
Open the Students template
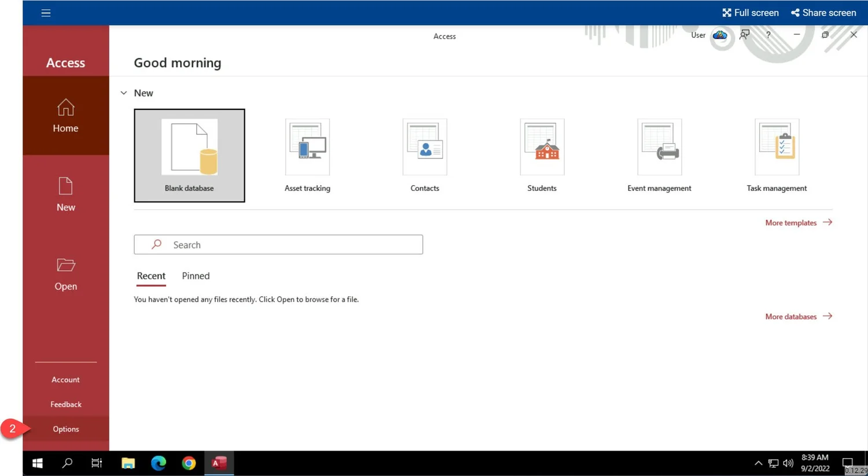point(542,147)
